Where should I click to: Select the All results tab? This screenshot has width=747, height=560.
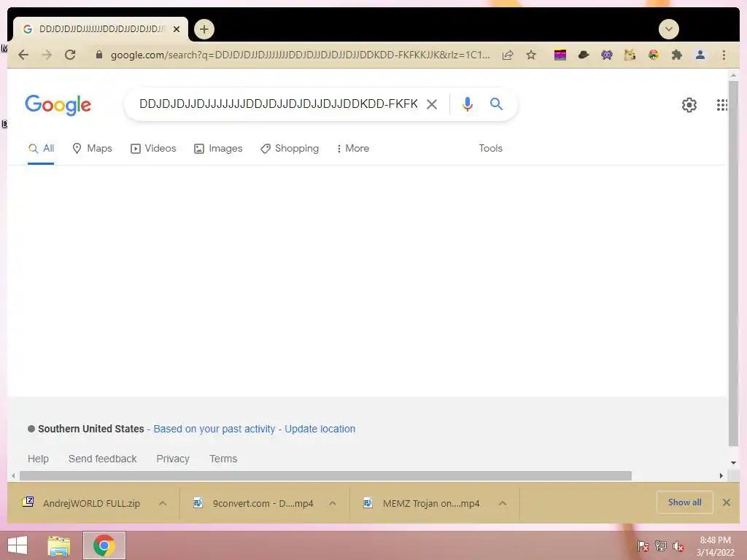pos(41,149)
